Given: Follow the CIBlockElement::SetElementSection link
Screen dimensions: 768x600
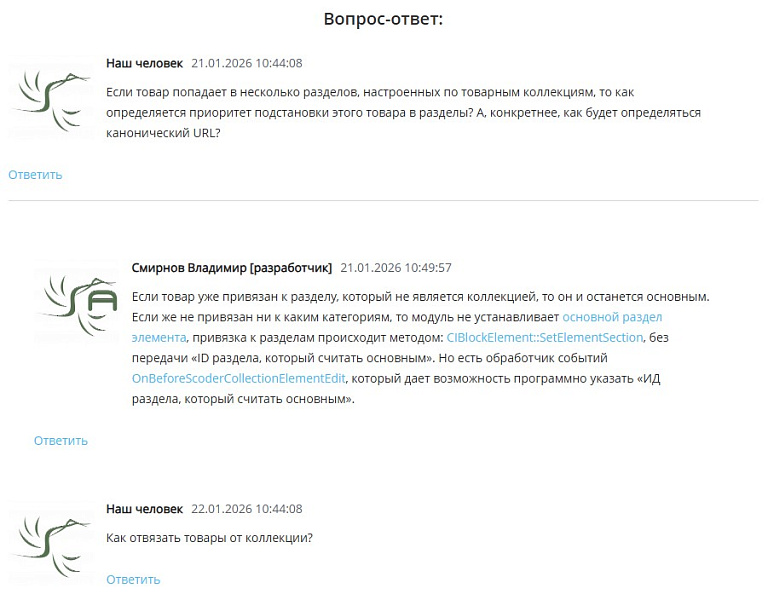Looking at the screenshot, I should [545, 338].
